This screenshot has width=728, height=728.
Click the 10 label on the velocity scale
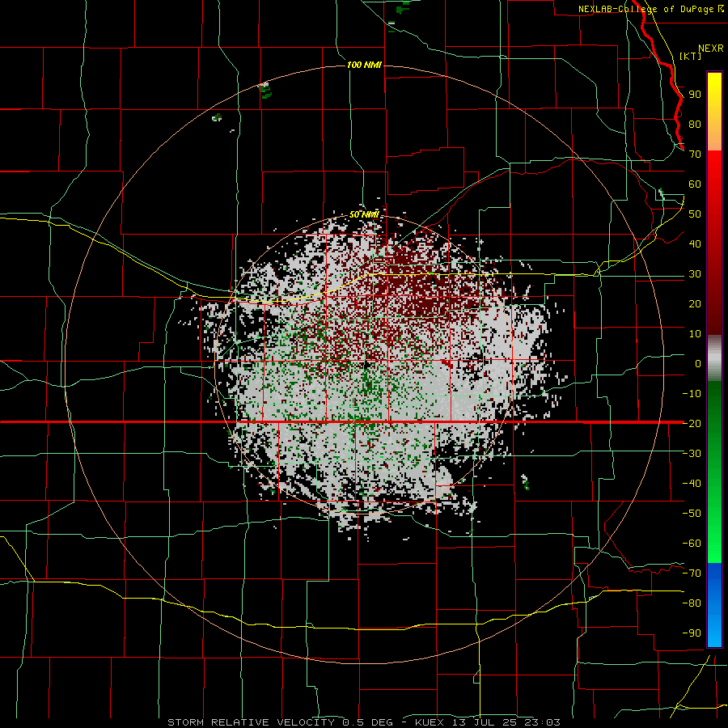[695, 334]
